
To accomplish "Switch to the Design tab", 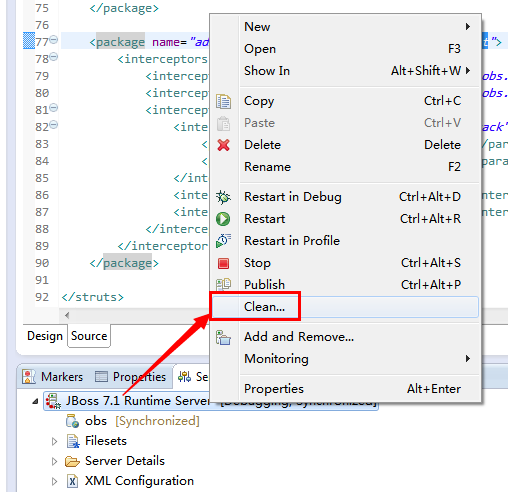I will 45,336.
